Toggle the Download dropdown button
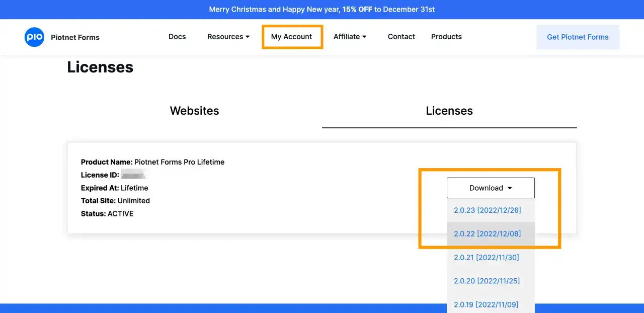The image size is (644, 313). [x=491, y=188]
